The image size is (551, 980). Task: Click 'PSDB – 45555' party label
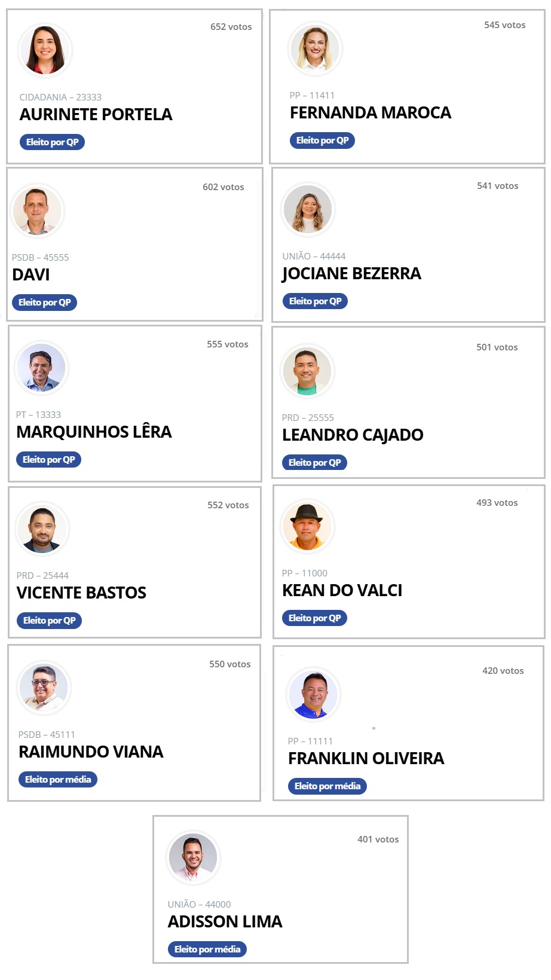point(41,258)
